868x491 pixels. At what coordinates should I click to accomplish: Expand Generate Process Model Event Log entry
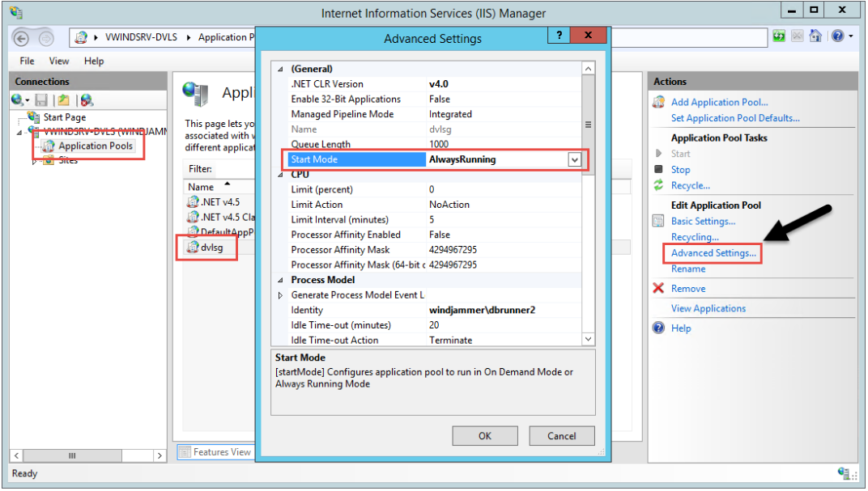pos(281,295)
